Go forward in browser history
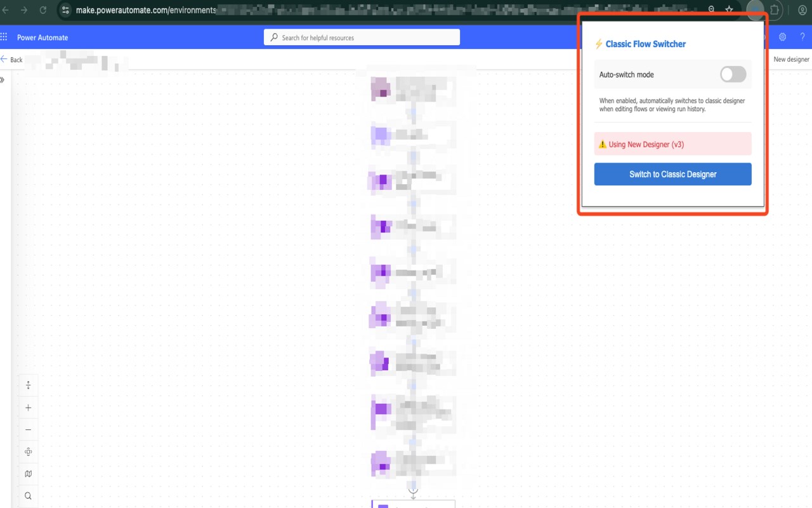The image size is (812, 508). (x=24, y=10)
